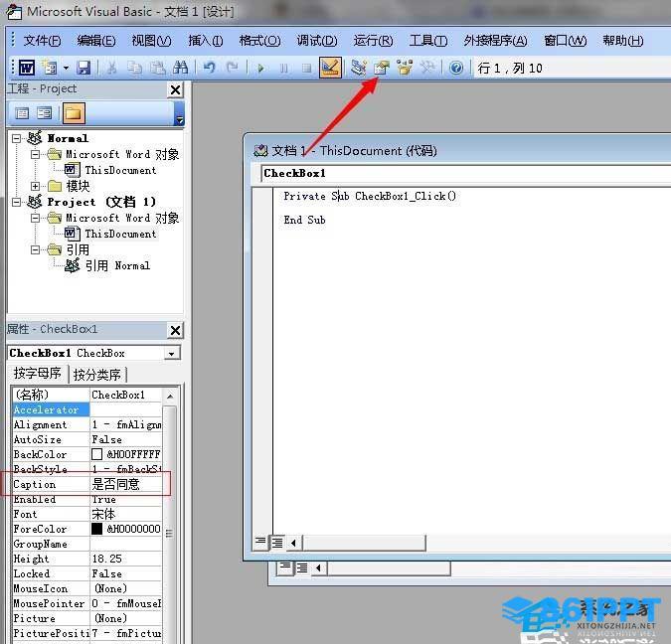Open the Toolbox toolbar icon
Image resolution: width=671 pixels, height=644 pixels.
point(427,68)
